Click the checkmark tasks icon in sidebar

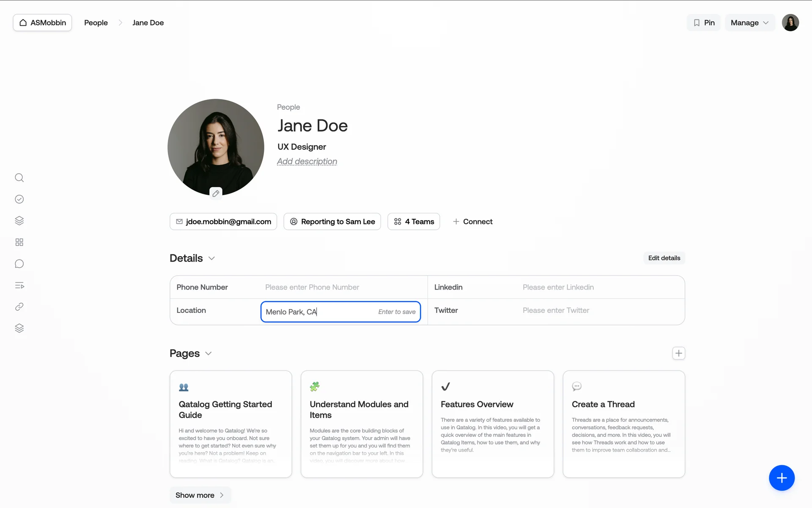coord(19,199)
